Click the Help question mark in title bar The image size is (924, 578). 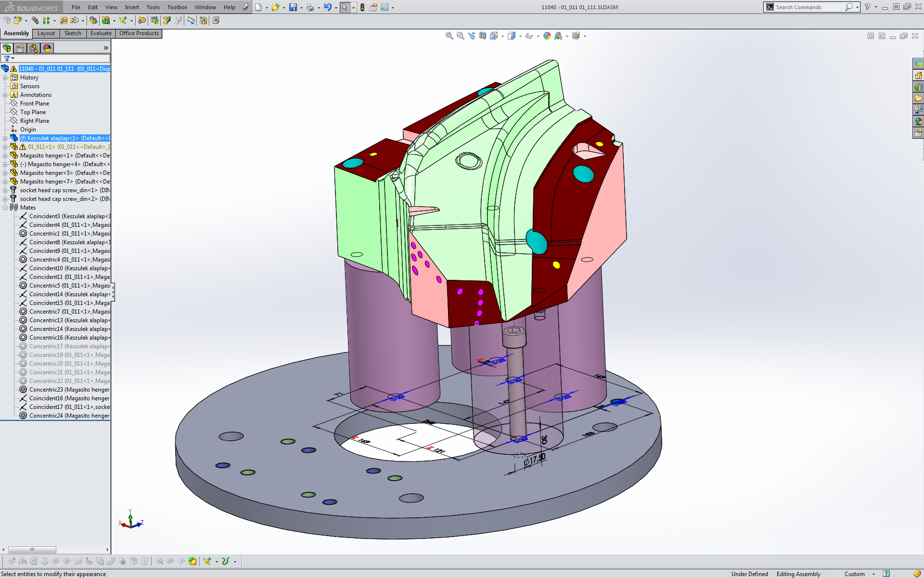click(867, 7)
